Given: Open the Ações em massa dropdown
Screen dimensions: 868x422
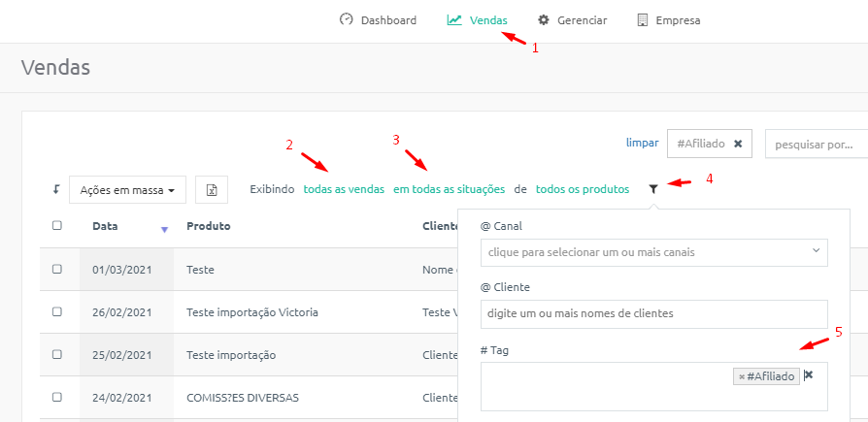Looking at the screenshot, I should pyautogui.click(x=127, y=190).
